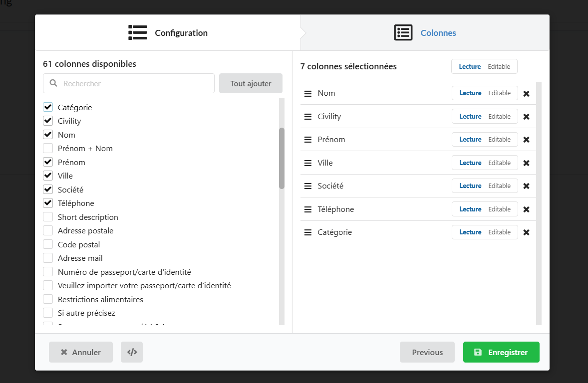588x383 pixels.
Task: Click the available columns list scrollbar
Action: coord(282,158)
